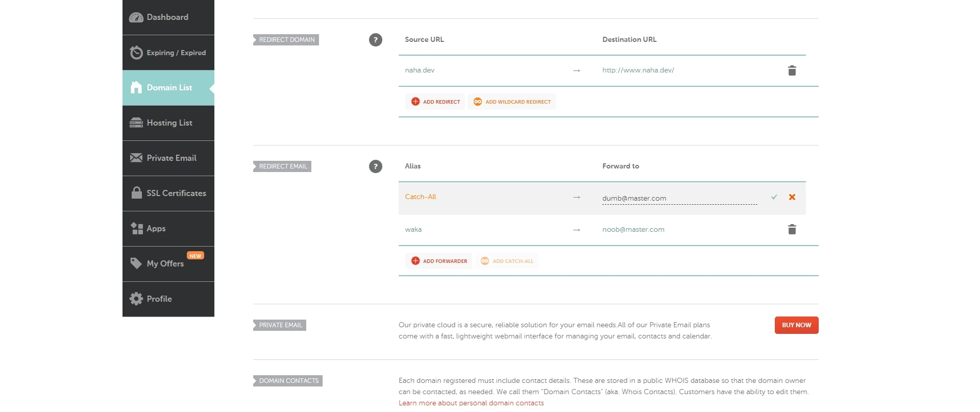This screenshot has width=980, height=412.
Task: Add a wildcard redirect
Action: 512,102
